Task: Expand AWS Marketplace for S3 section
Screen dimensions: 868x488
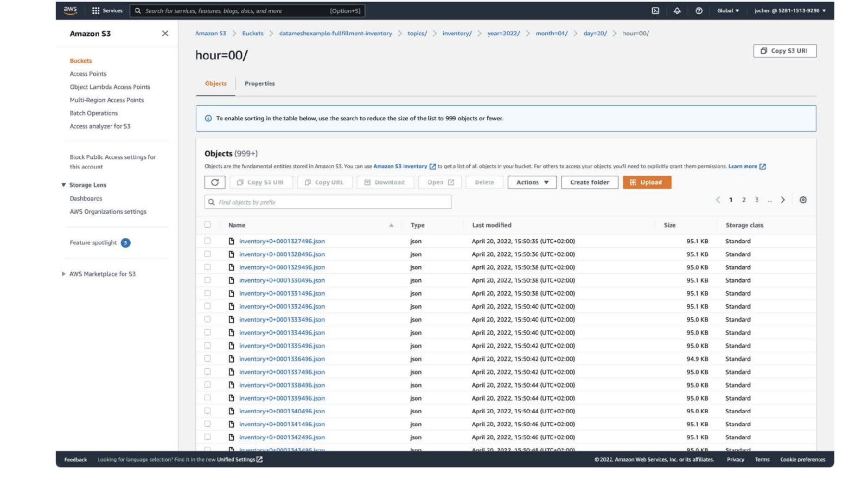Action: pos(63,274)
